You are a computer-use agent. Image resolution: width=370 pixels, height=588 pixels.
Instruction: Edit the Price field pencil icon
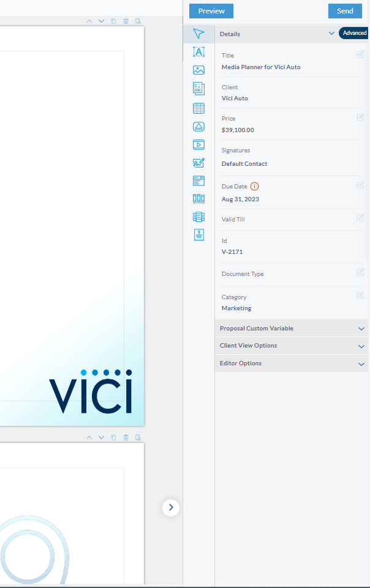[360, 117]
